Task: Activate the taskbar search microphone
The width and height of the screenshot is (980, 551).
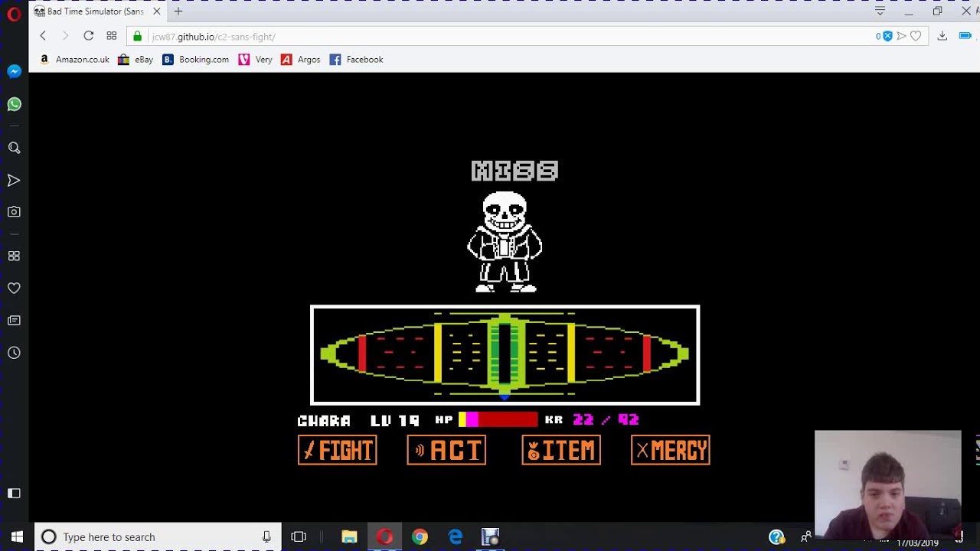Action: [x=266, y=537]
